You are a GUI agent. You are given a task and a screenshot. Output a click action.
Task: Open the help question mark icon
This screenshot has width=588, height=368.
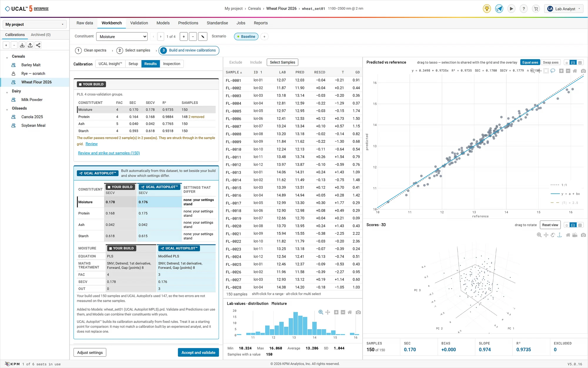click(x=524, y=9)
